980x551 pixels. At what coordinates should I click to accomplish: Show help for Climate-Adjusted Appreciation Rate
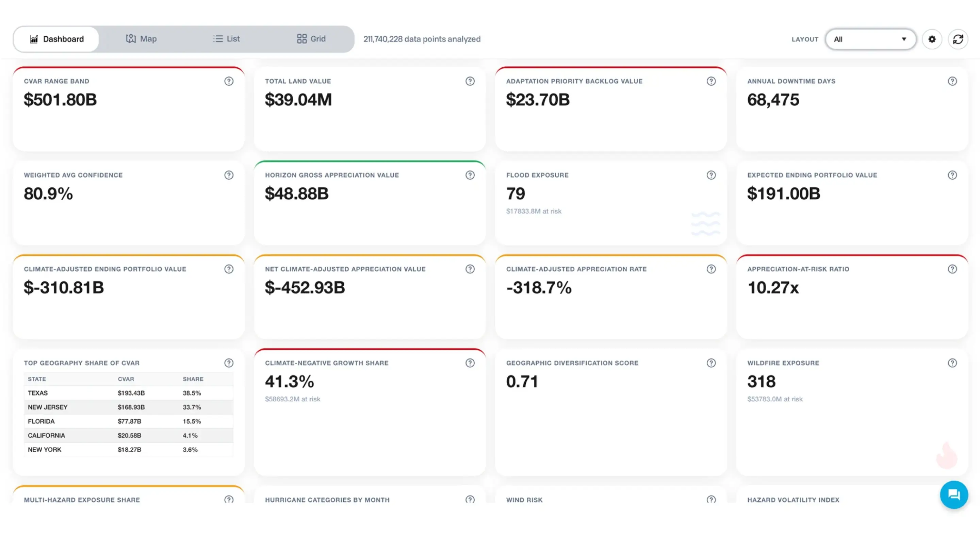click(x=711, y=269)
